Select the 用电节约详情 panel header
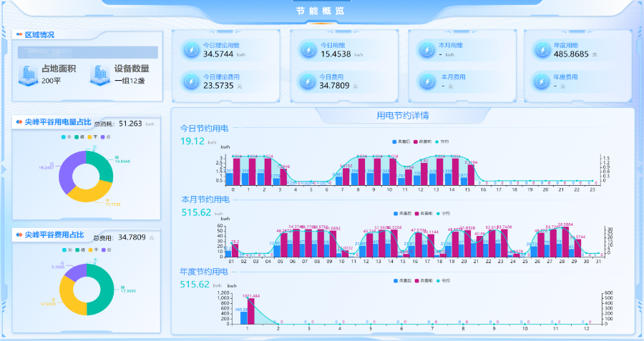 (x=402, y=115)
